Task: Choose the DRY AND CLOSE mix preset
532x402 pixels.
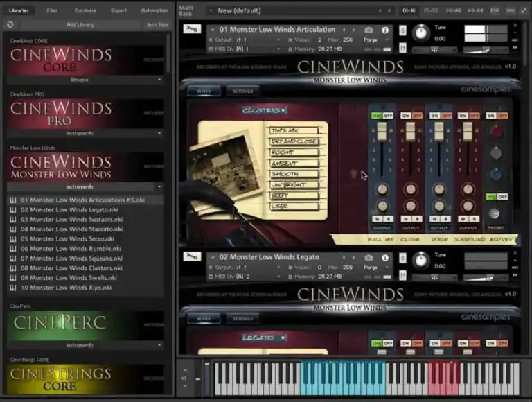Action: tap(294, 141)
